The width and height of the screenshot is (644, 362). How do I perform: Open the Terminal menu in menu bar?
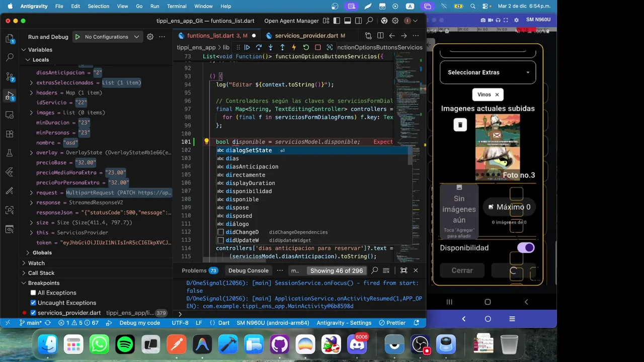[177, 6]
